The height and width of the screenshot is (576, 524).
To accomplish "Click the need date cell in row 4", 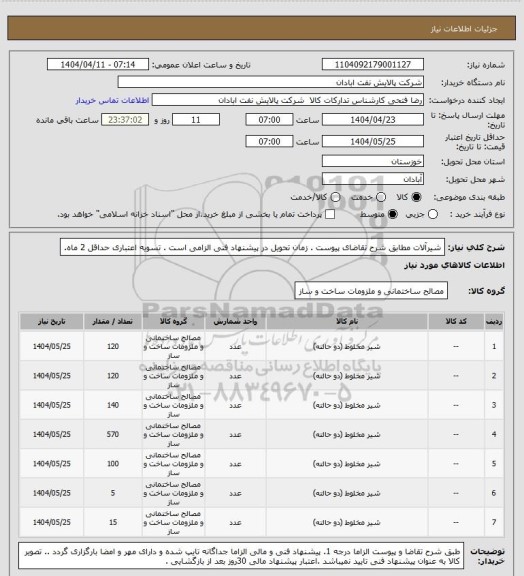I will coord(52,434).
